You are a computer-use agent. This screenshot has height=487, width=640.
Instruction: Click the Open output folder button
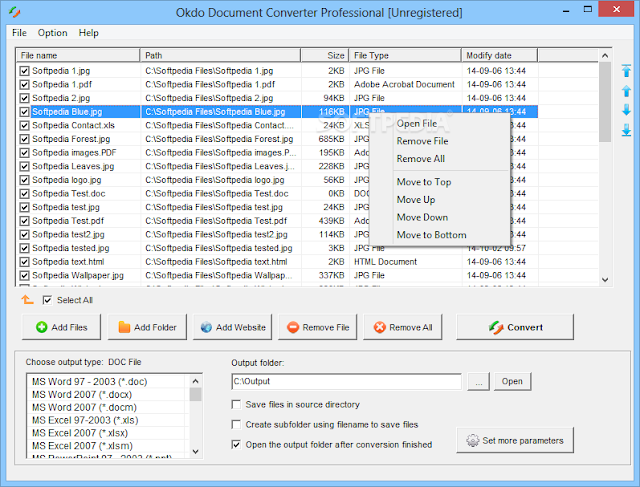[x=512, y=381]
